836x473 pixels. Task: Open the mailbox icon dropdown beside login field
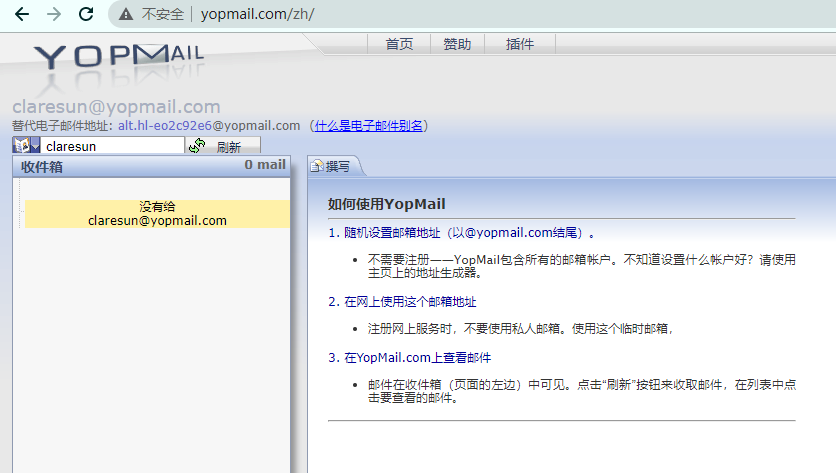point(26,145)
